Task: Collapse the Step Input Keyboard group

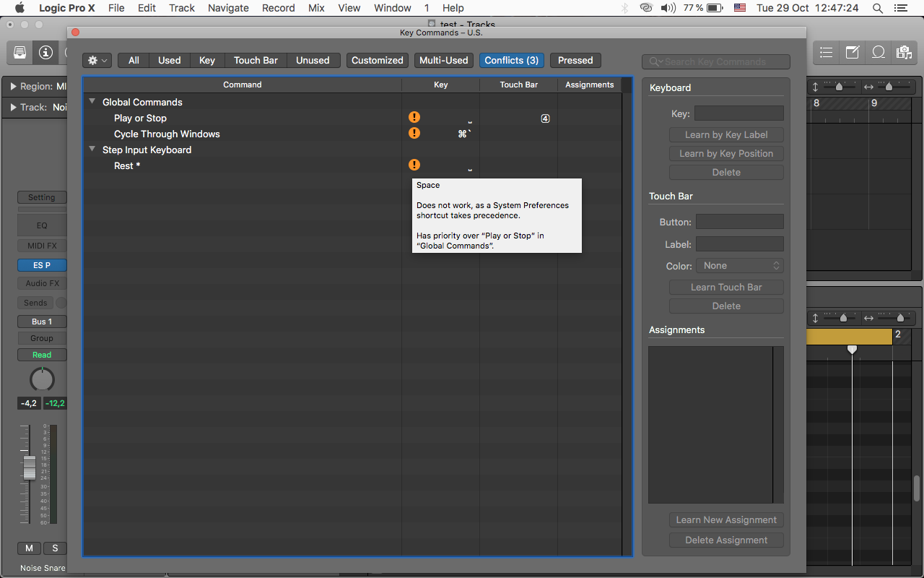Action: (x=92, y=150)
